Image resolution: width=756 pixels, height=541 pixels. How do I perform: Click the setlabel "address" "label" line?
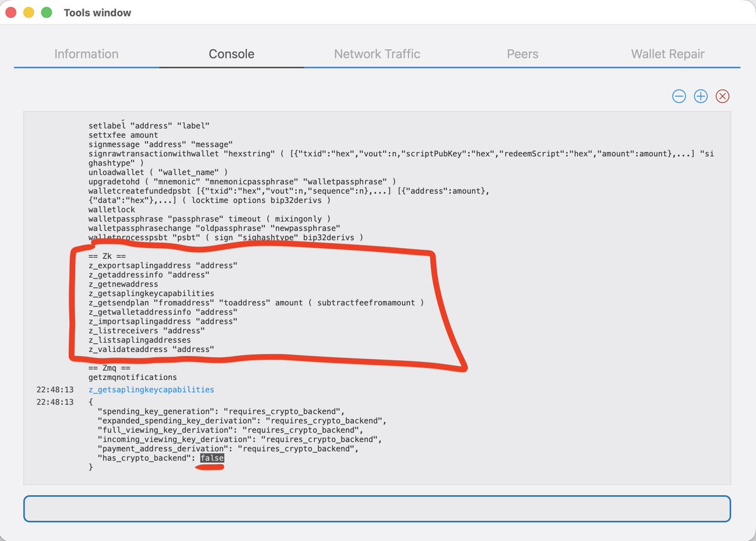coord(149,126)
